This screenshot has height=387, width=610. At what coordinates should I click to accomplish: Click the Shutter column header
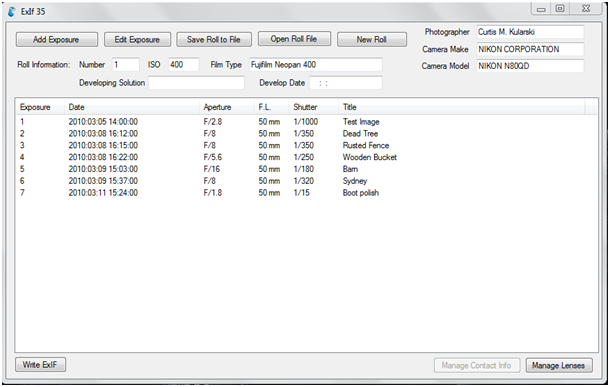point(314,107)
